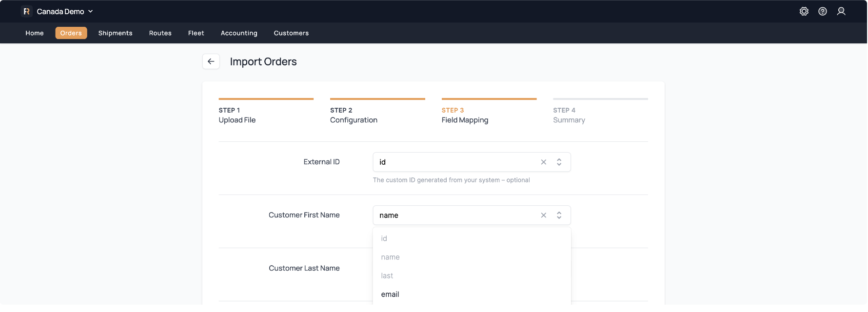Open the Shipments tab
868x312 pixels.
point(115,33)
